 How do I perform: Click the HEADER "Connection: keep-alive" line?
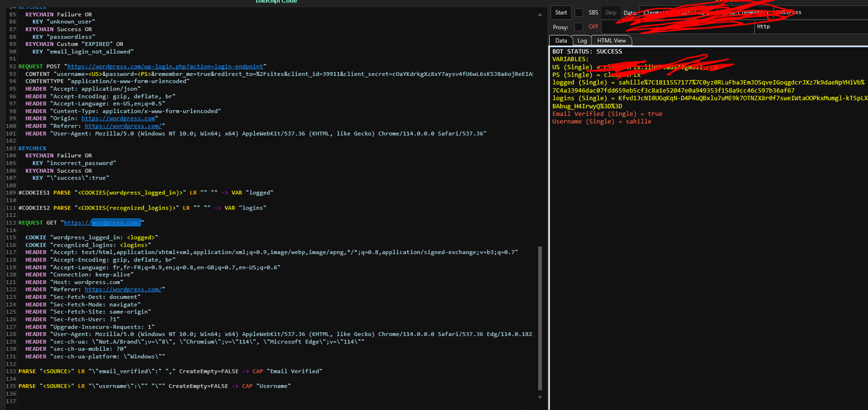pos(83,274)
